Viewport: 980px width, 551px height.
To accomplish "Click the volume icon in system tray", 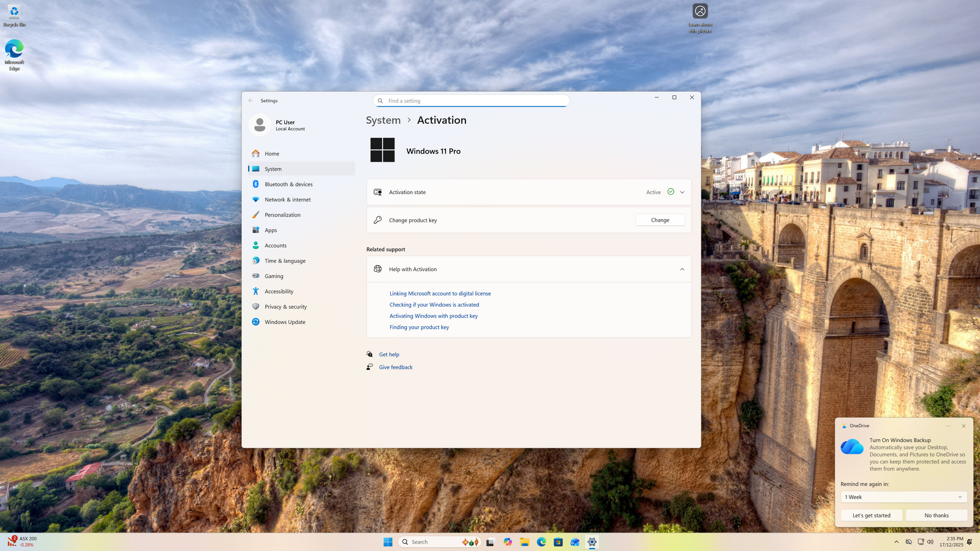I will point(930,542).
